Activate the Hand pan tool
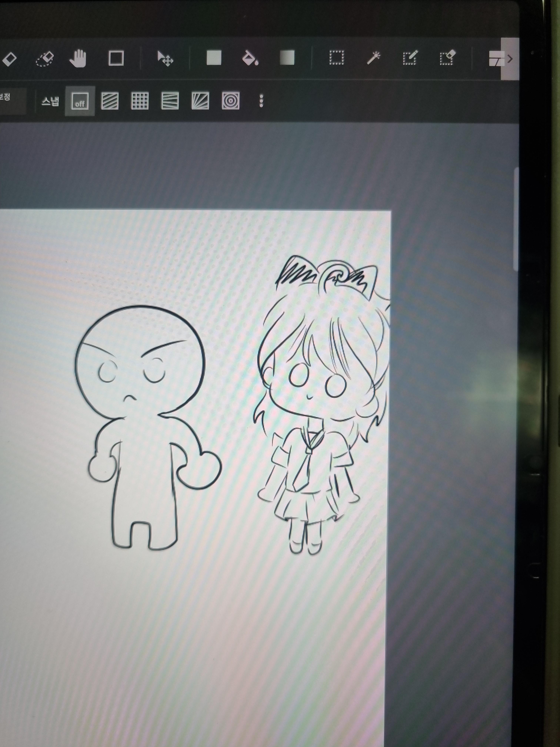The width and height of the screenshot is (560, 747). click(78, 58)
